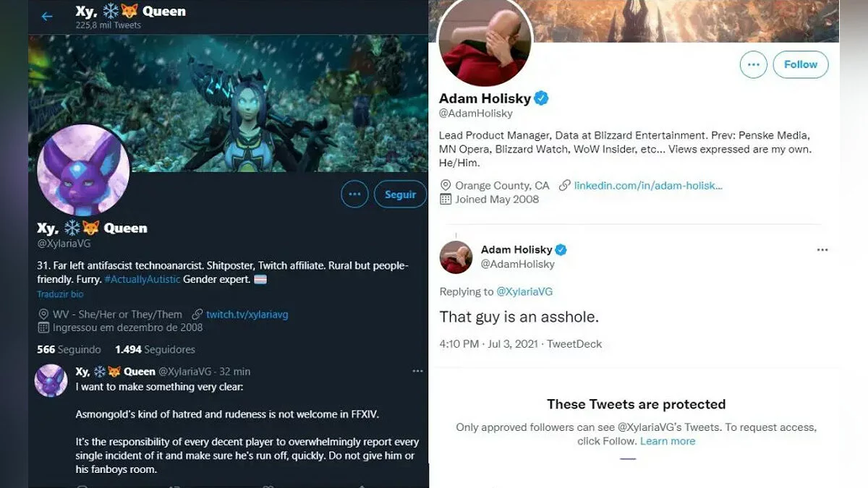This screenshot has width=868, height=488.
Task: View the 1.494 Seguidores list
Action: click(x=155, y=349)
